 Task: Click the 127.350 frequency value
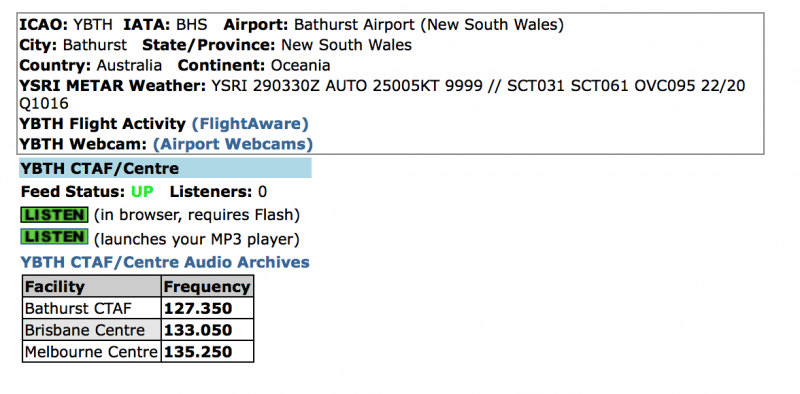pyautogui.click(x=198, y=308)
